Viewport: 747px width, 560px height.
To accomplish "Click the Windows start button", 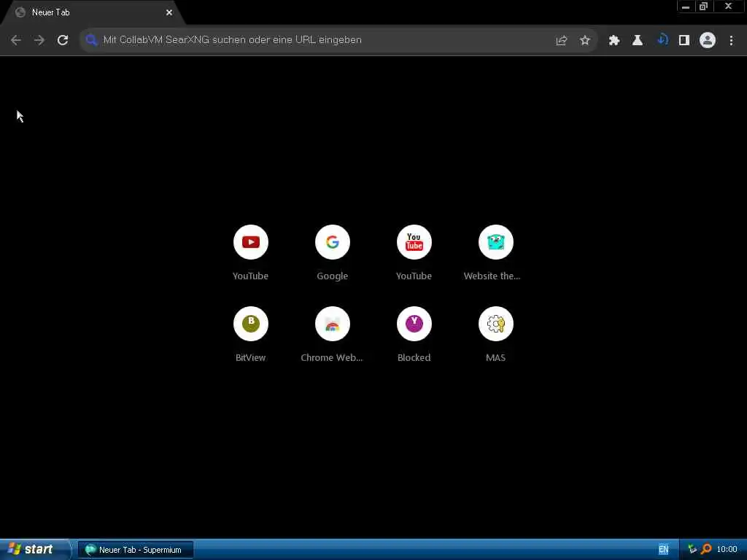I will [x=34, y=550].
